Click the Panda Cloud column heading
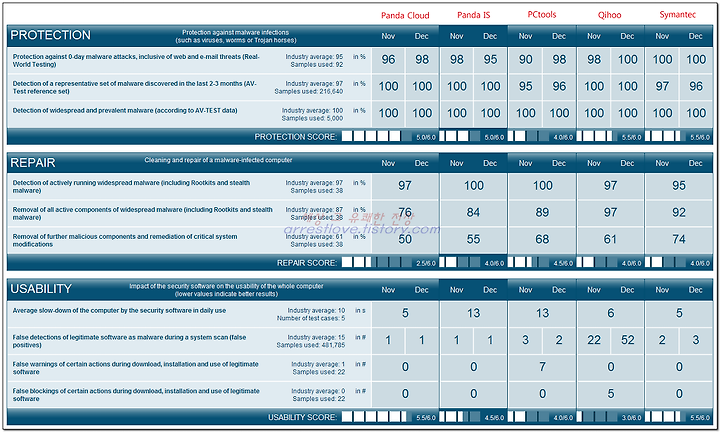The width and height of the screenshot is (720, 432). pyautogui.click(x=405, y=16)
